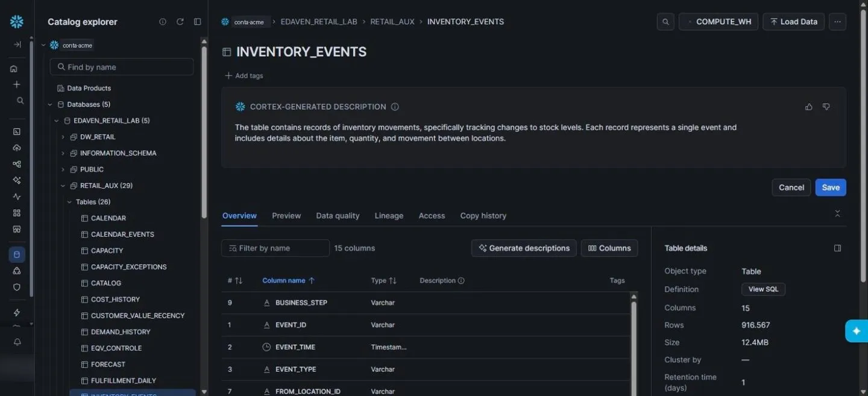The image size is (868, 396).
Task: Collapse the Table details side panel
Action: (837, 248)
